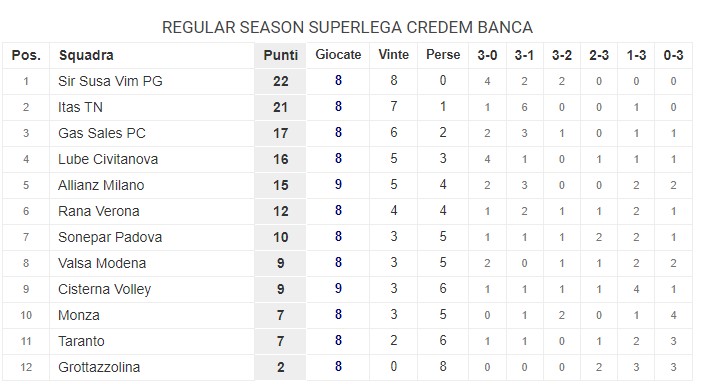The image size is (706, 384).
Task: Select the Itas TN team row
Action: pyautogui.click(x=347, y=107)
